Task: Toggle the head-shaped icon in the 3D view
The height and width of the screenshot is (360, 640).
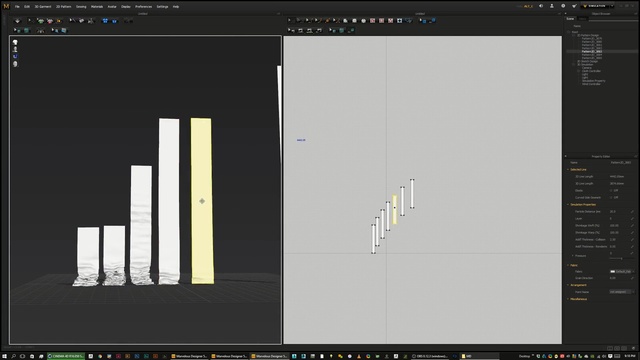Action: coord(15,64)
